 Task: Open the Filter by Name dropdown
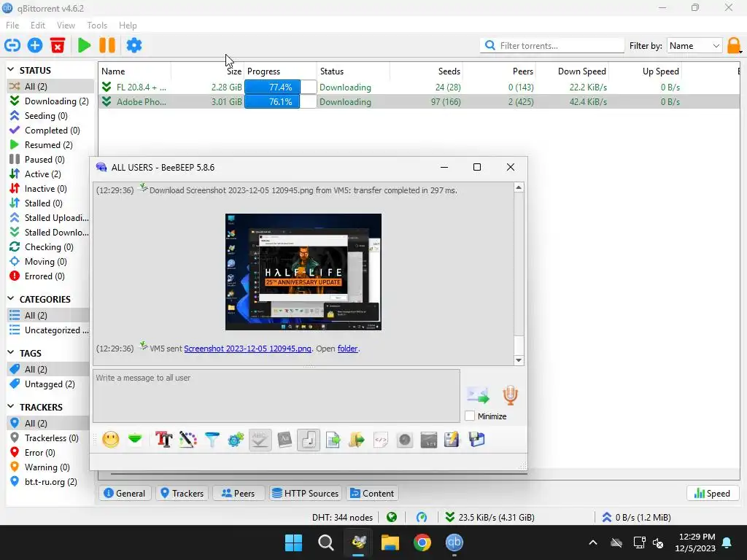pos(694,46)
